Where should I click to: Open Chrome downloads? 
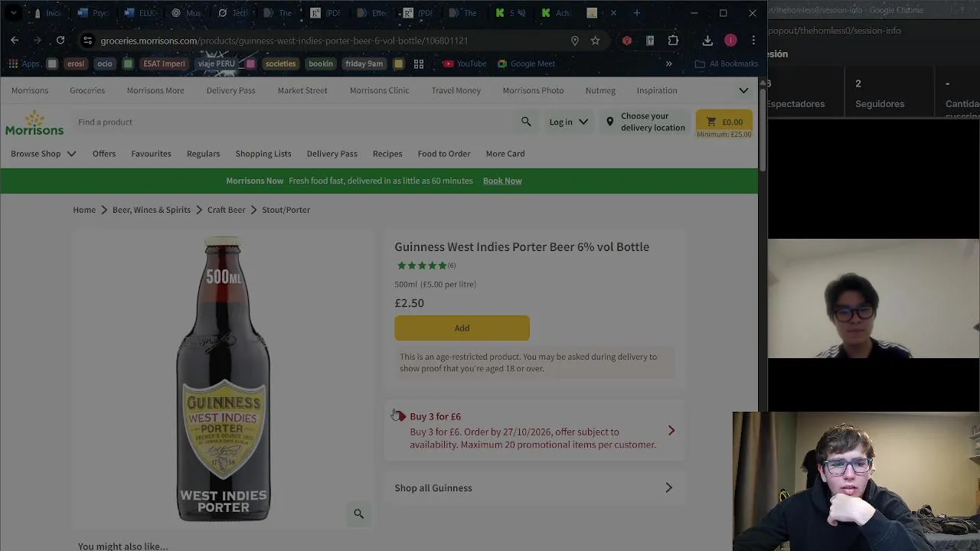tap(707, 40)
